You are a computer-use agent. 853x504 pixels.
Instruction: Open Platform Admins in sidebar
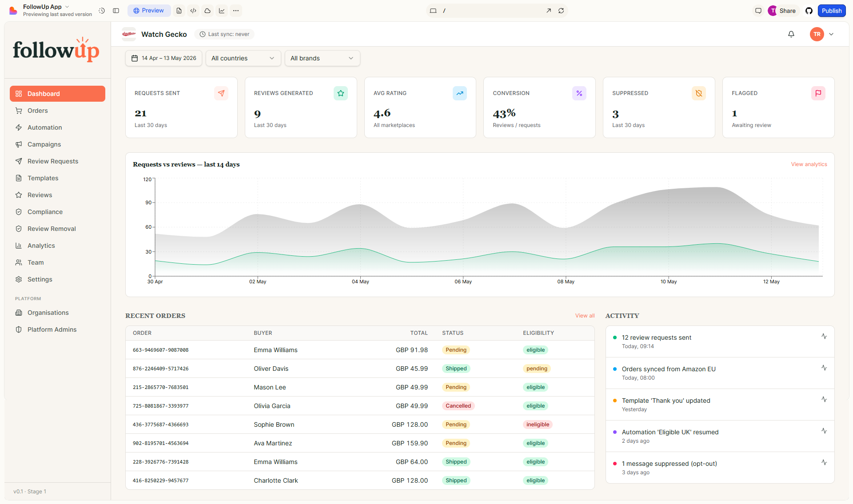click(x=57, y=329)
